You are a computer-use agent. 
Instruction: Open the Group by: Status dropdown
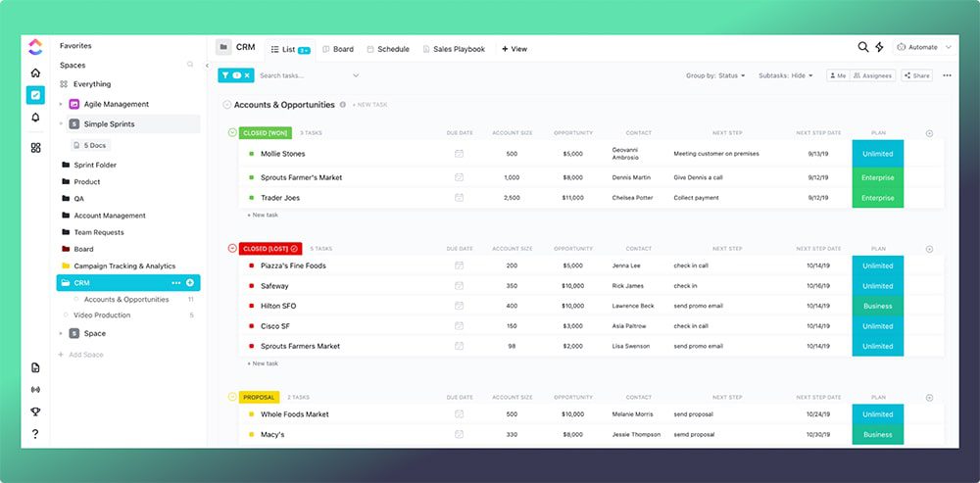pos(715,75)
